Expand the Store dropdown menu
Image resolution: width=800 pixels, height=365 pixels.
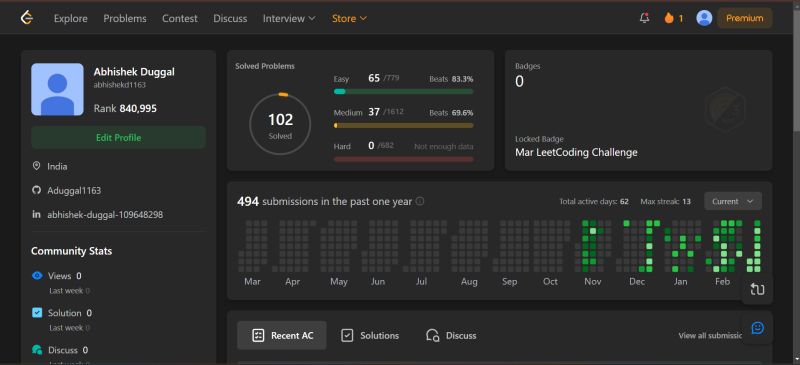349,18
